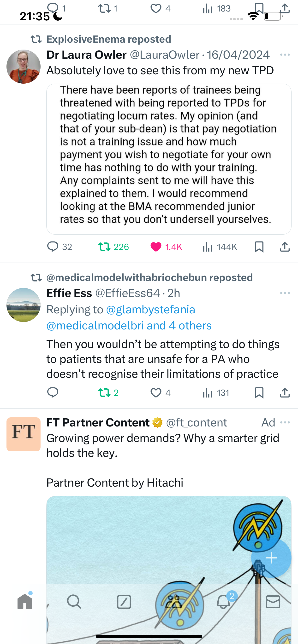Open the quoted TPD message image
This screenshot has width=298, height=644.
(x=169, y=159)
